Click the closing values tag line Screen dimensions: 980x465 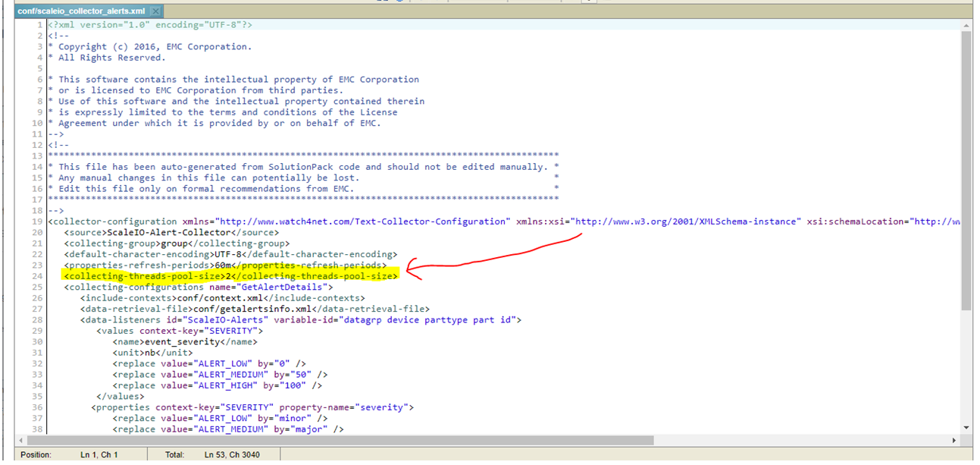click(121, 396)
